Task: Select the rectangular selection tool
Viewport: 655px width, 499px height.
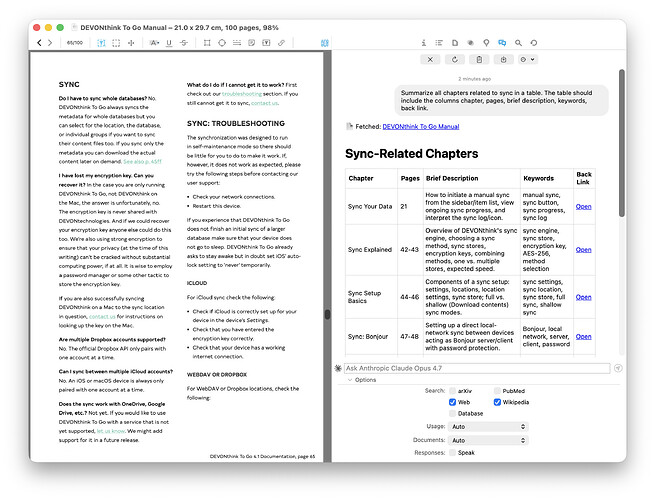Action: click(116, 43)
